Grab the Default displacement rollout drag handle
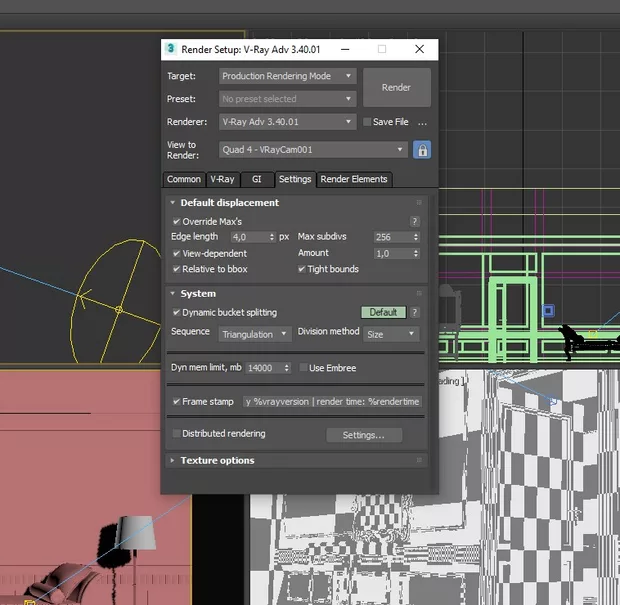Screen dimensions: 620x605 point(419,203)
